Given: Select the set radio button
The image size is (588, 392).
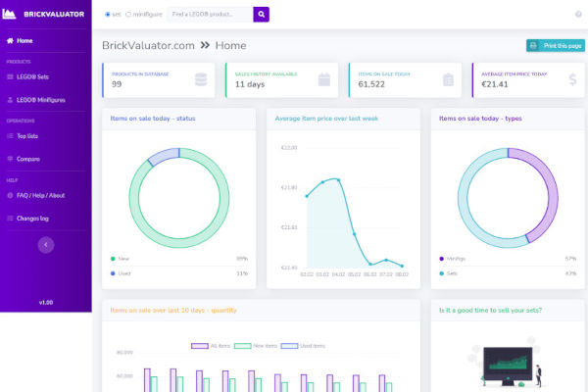Looking at the screenshot, I should pos(108,15).
